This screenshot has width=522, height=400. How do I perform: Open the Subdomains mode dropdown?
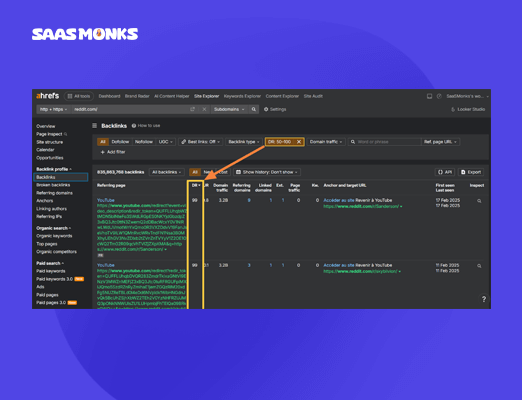(x=229, y=109)
